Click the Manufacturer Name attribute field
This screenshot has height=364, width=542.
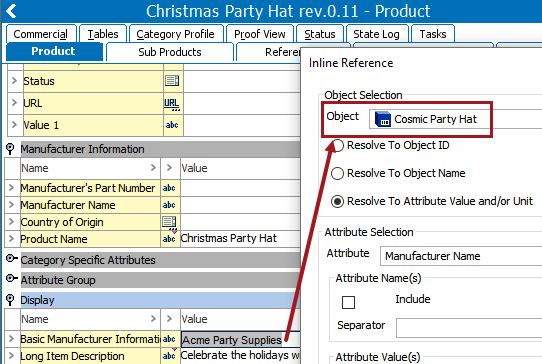(x=461, y=256)
